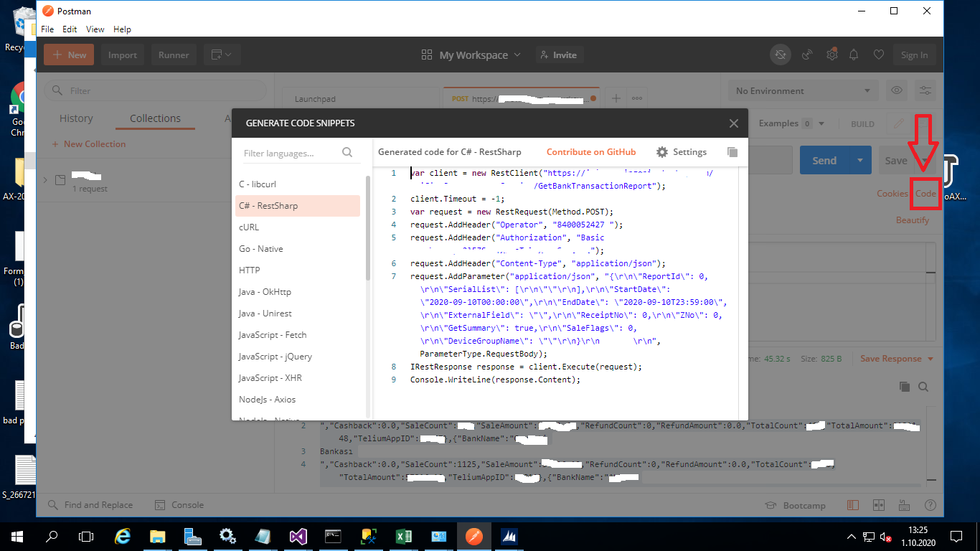The width and height of the screenshot is (980, 551).
Task: Open the tab options ellipsis menu
Action: pyautogui.click(x=636, y=98)
